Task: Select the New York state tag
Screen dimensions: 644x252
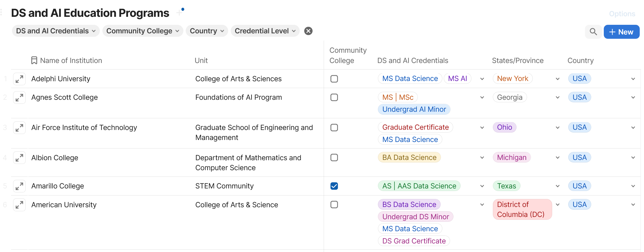Action: [x=513, y=79]
